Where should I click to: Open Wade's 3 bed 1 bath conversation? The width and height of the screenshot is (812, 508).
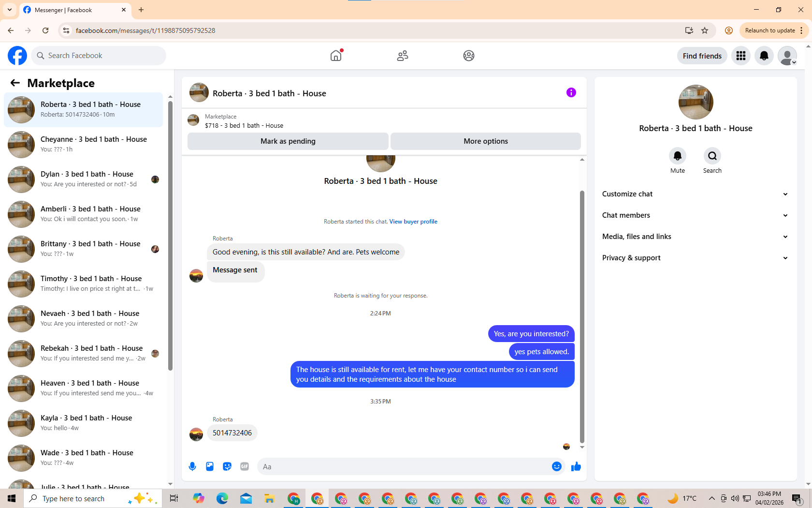click(84, 458)
